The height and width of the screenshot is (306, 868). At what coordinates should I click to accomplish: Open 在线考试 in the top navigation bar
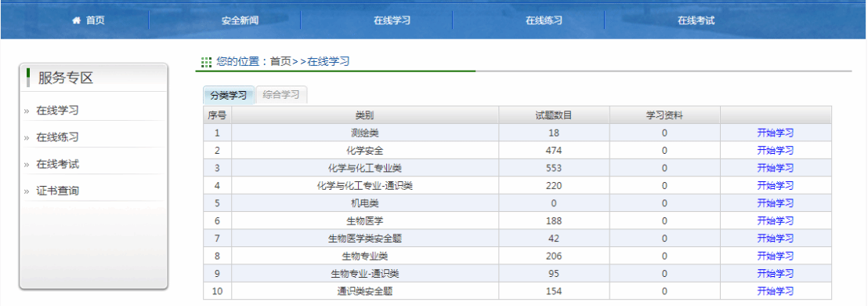(696, 21)
